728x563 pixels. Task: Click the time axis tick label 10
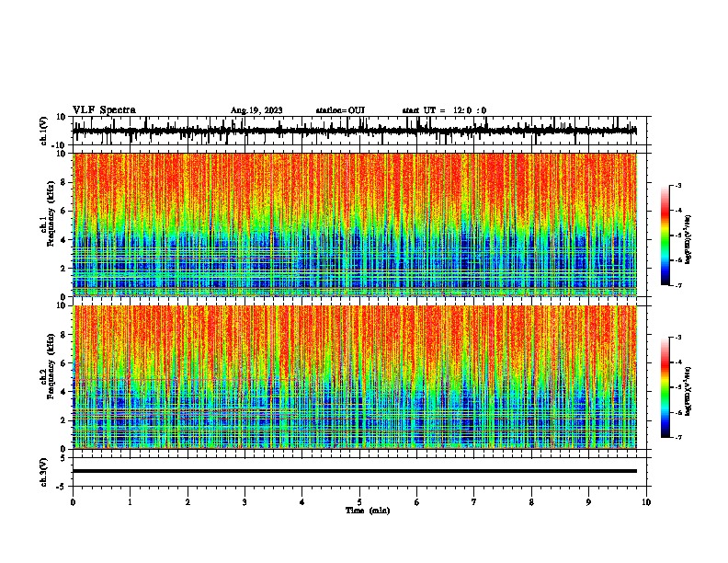[646, 502]
